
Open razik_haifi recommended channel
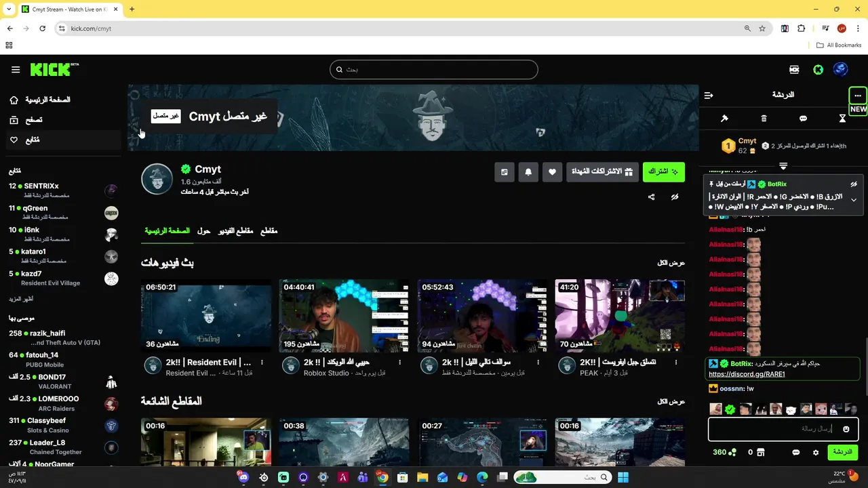(64, 338)
